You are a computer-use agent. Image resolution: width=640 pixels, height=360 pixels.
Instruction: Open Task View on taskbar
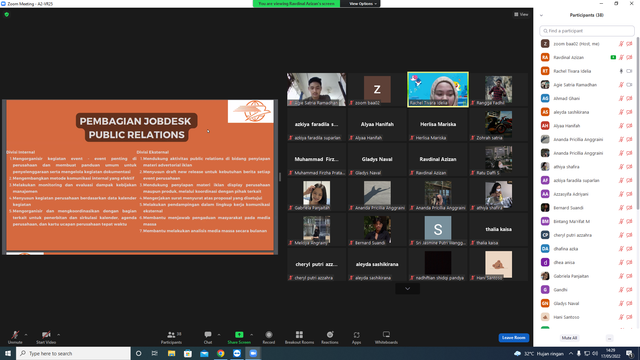pos(155,353)
